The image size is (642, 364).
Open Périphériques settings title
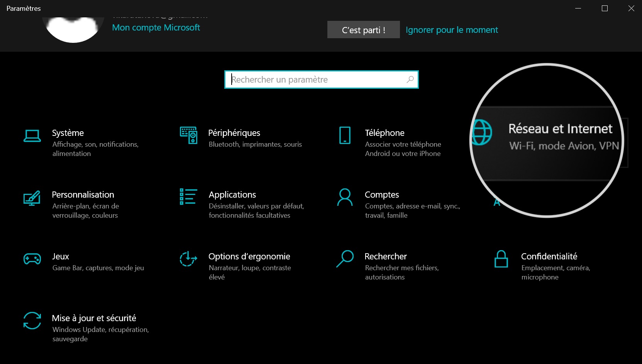click(234, 133)
